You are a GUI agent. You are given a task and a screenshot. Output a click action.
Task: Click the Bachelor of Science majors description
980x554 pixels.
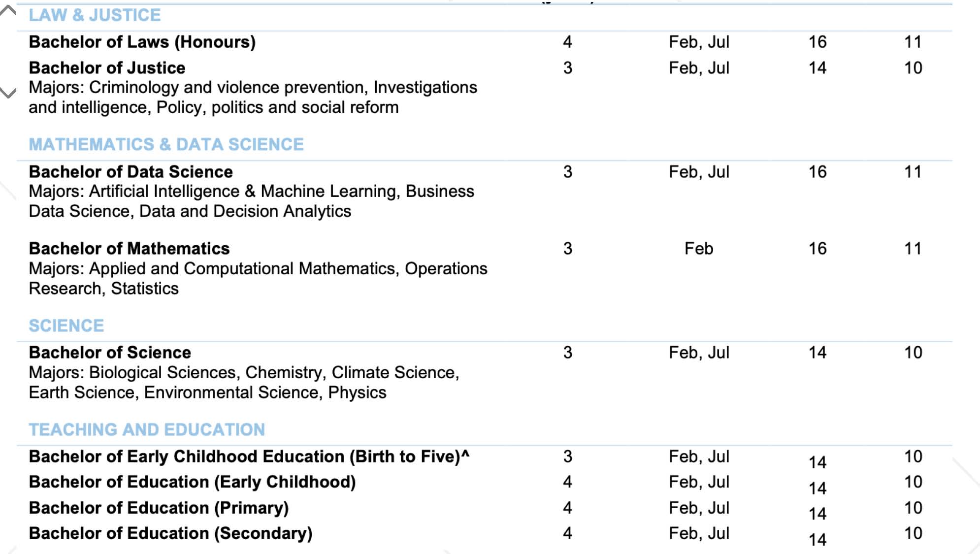coord(244,383)
